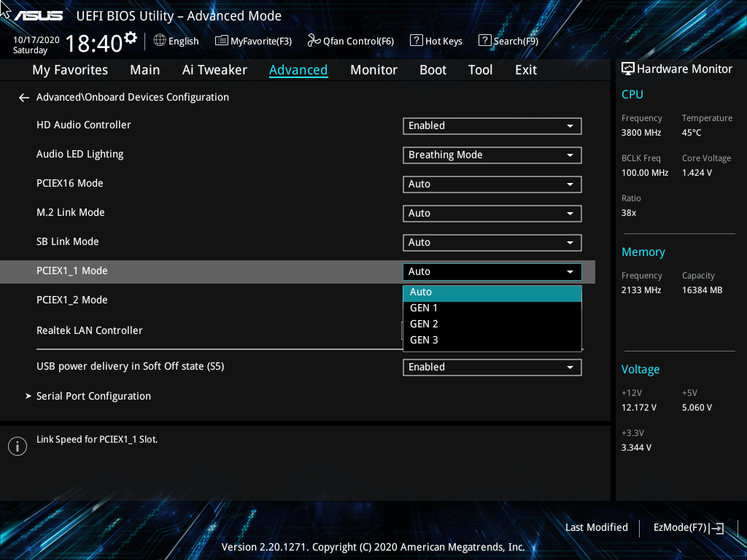Go to the Monitor tab
747x560 pixels.
click(x=374, y=70)
